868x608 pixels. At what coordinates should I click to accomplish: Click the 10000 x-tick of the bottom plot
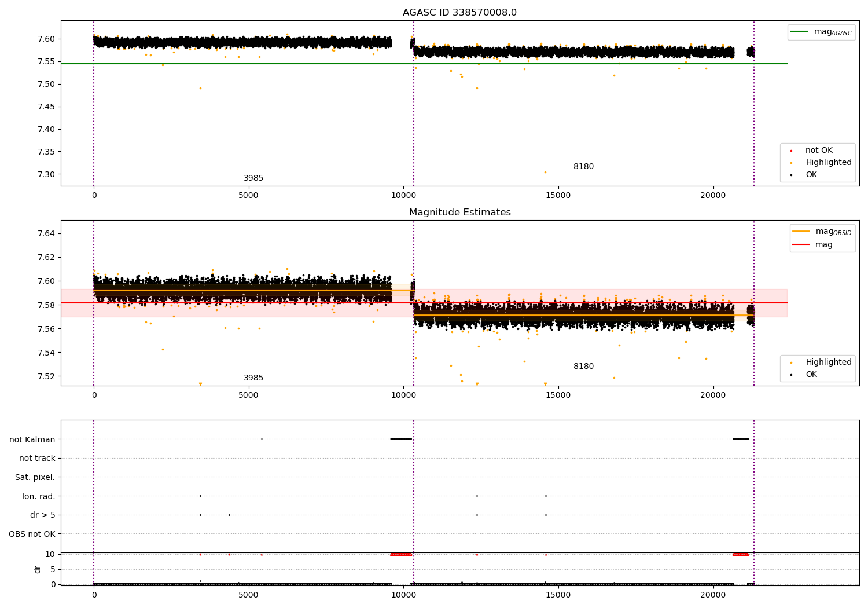[403, 595]
